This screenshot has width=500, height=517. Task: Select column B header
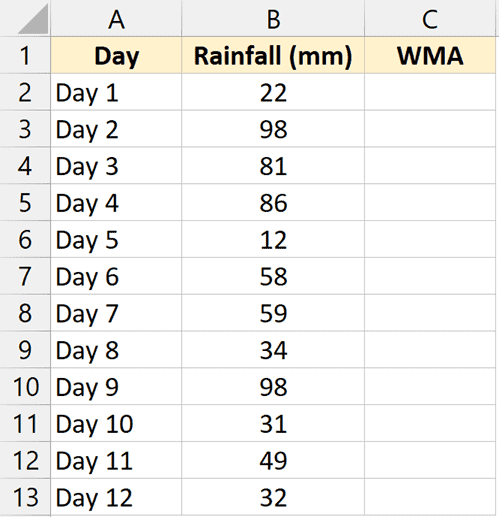273,18
